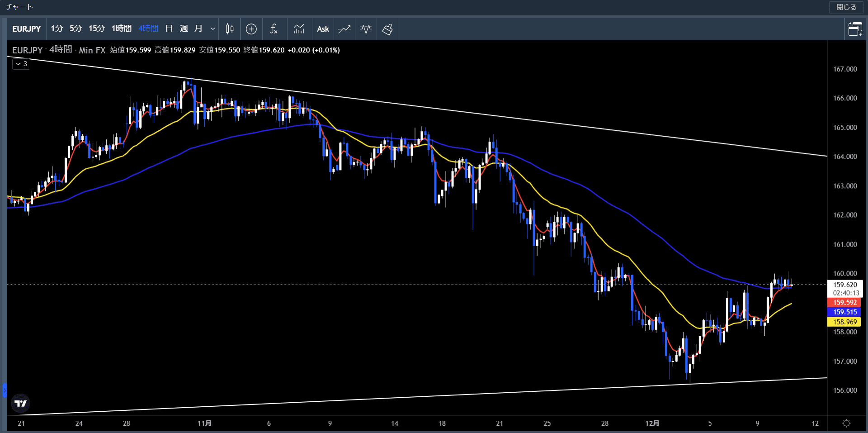Select the eraser tool icon
Viewport: 868px width, 433px height.
tap(387, 29)
